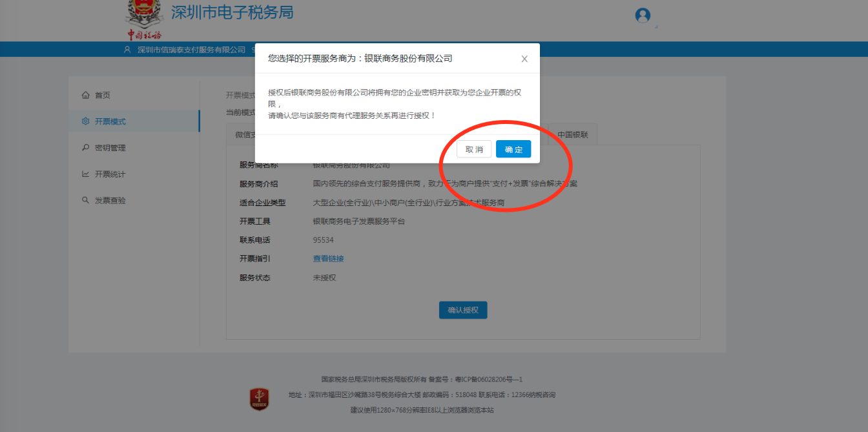Open the user avatar in the header
The height and width of the screenshot is (432, 868).
643,15
